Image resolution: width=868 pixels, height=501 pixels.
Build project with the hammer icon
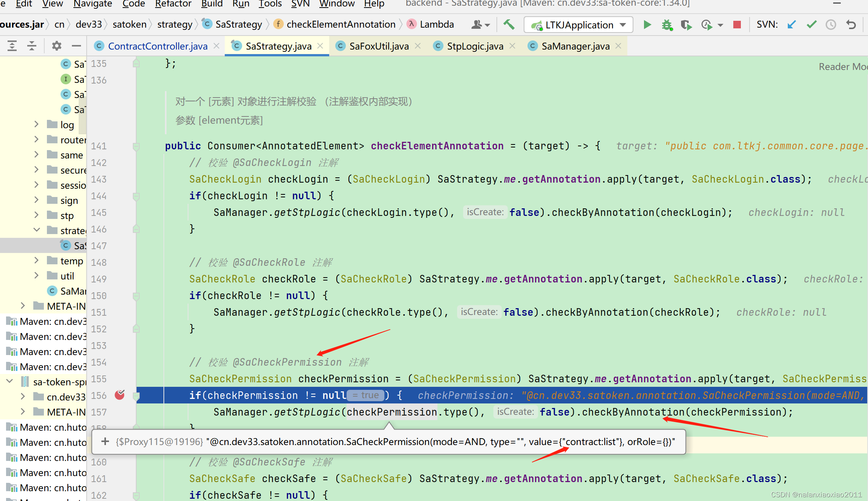pyautogui.click(x=509, y=25)
